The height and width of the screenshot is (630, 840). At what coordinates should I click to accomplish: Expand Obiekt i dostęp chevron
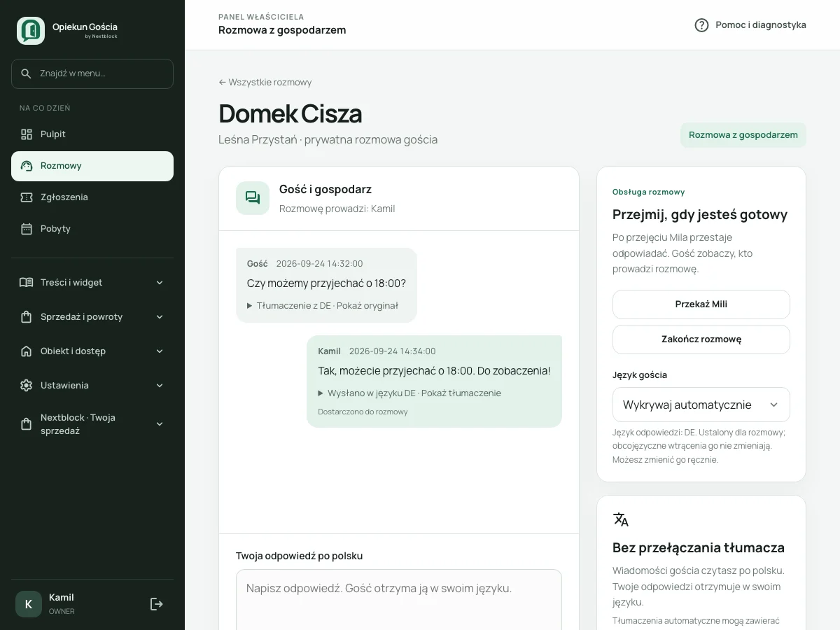160,351
